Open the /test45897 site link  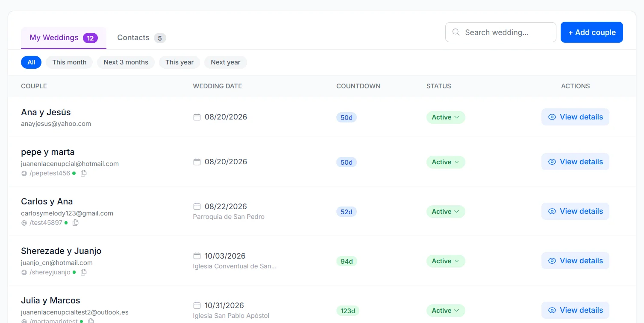[x=46, y=223]
